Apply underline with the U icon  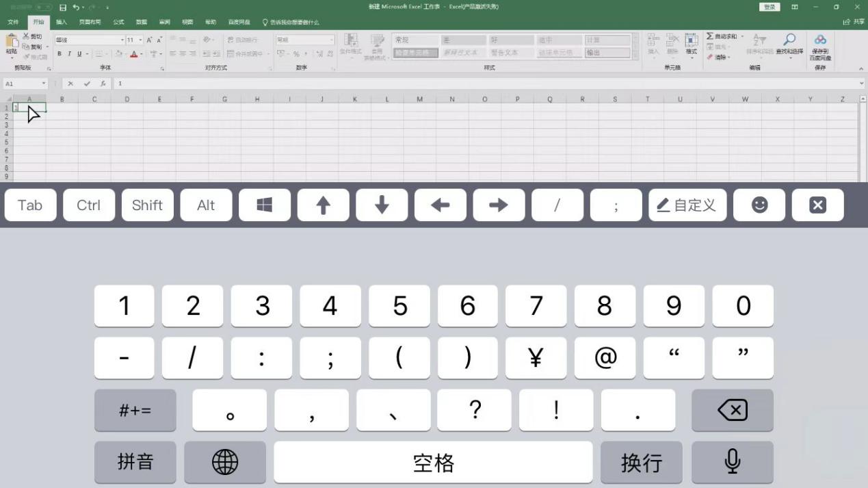79,54
